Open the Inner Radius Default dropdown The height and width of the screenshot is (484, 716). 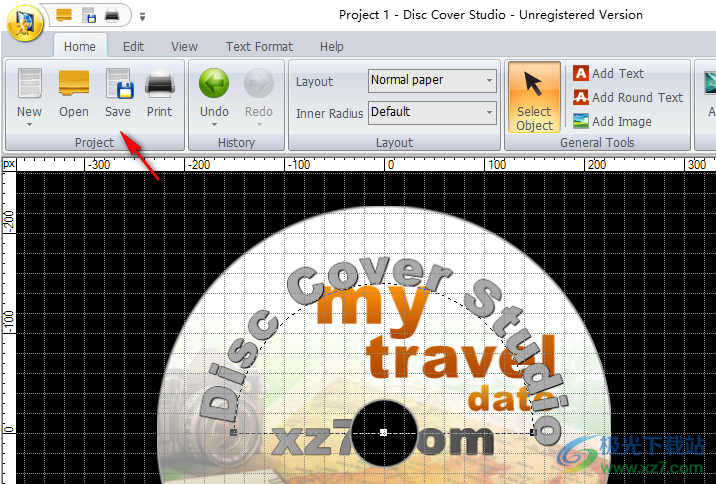point(432,112)
